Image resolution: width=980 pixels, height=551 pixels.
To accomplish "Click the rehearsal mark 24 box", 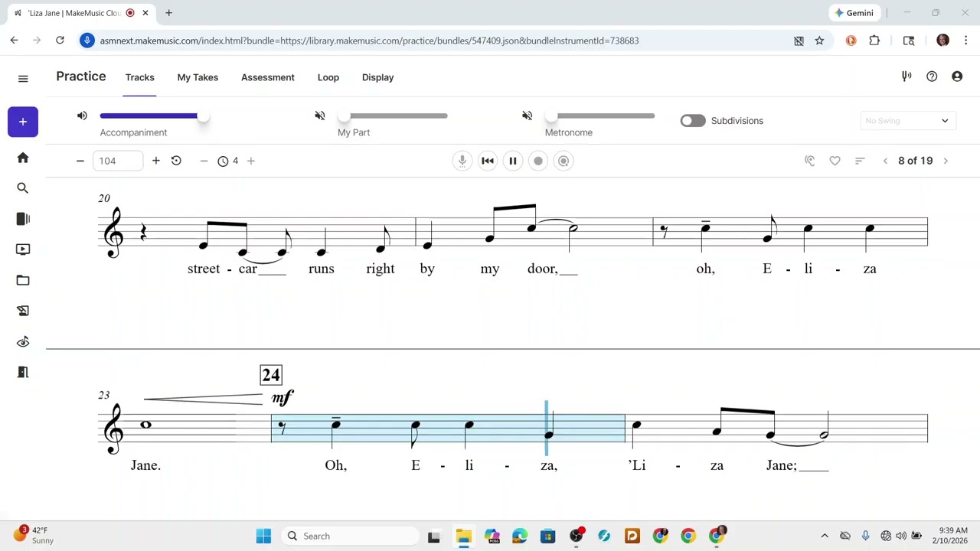I will (271, 375).
